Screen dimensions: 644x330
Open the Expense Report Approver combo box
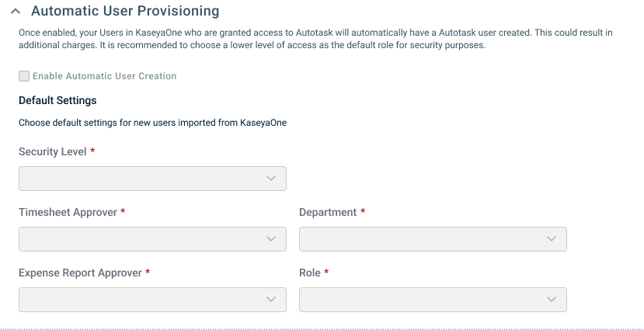[x=152, y=300]
